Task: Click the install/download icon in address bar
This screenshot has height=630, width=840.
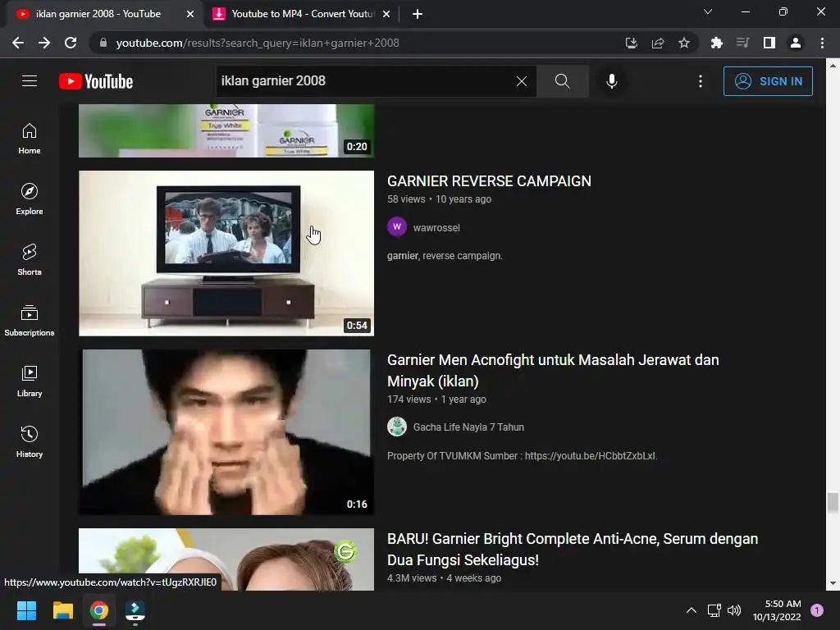Action: (632, 43)
